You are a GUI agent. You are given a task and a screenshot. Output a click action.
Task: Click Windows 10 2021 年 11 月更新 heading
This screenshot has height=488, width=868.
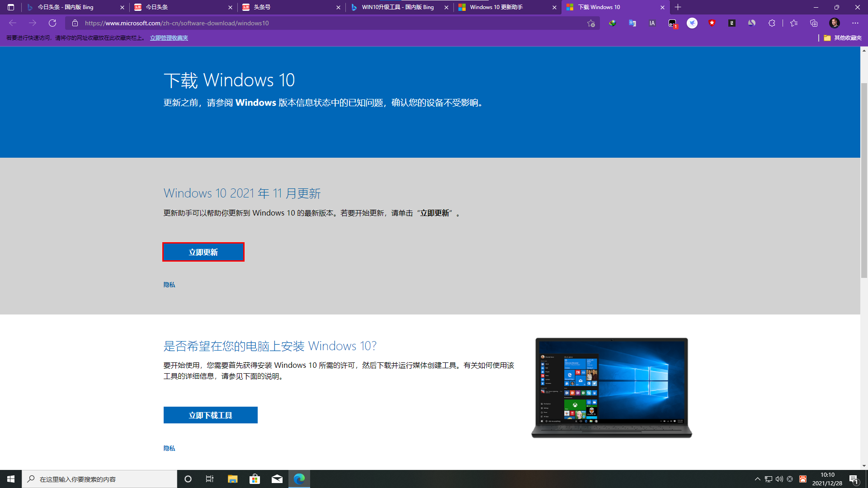(242, 193)
